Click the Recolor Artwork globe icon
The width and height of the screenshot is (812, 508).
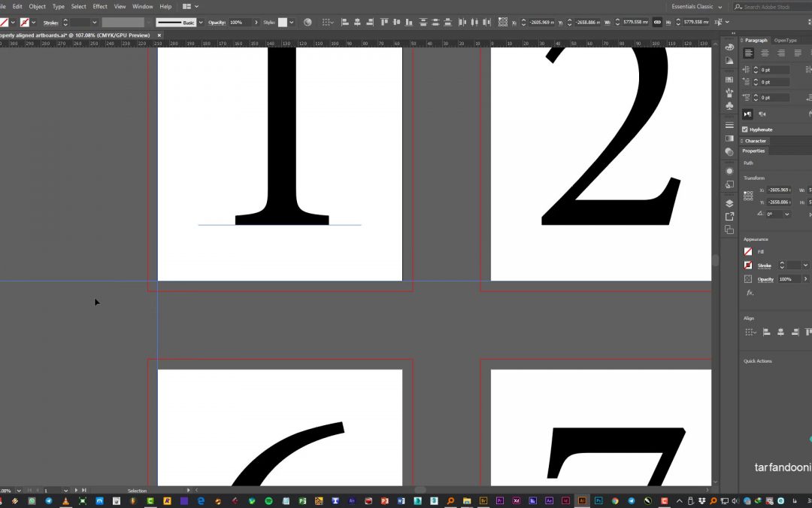[308, 23]
